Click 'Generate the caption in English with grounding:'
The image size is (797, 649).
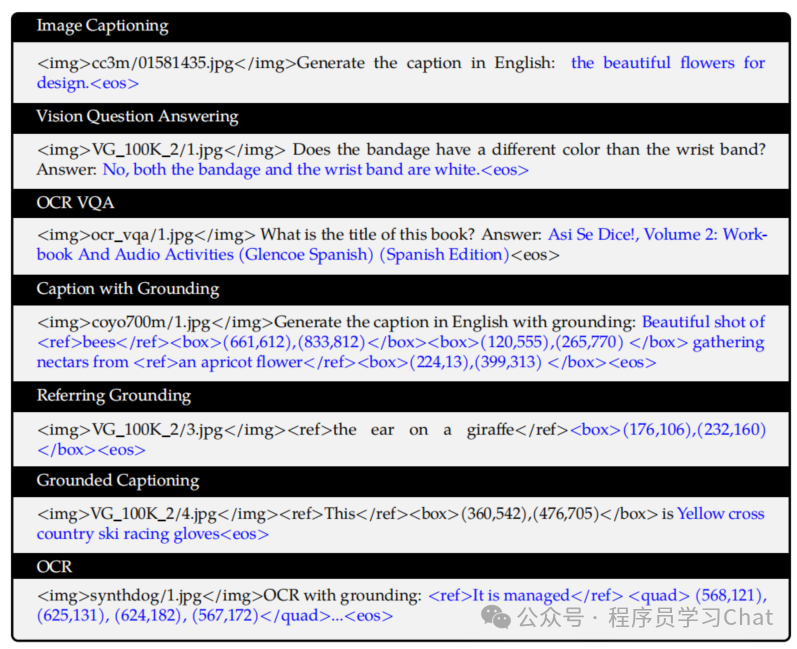[x=455, y=322]
